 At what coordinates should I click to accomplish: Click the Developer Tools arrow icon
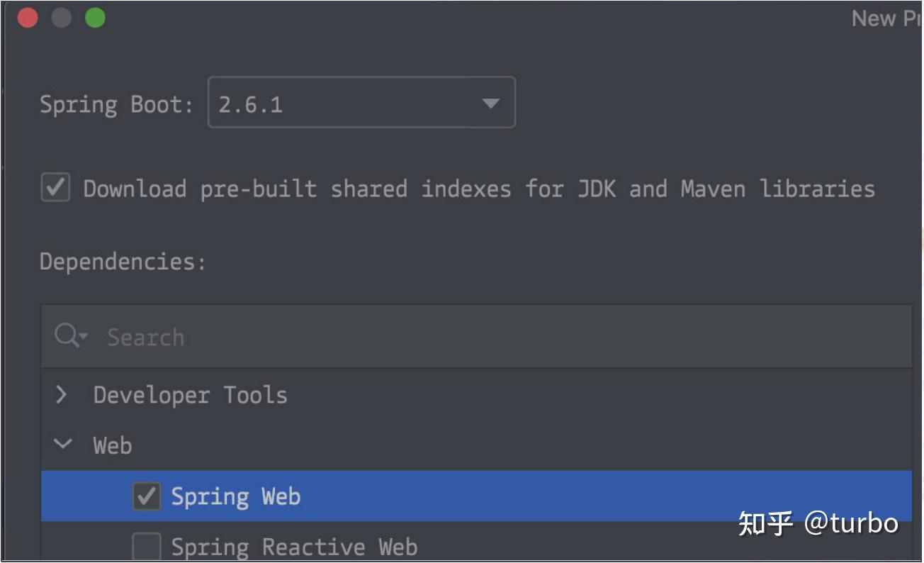click(62, 395)
